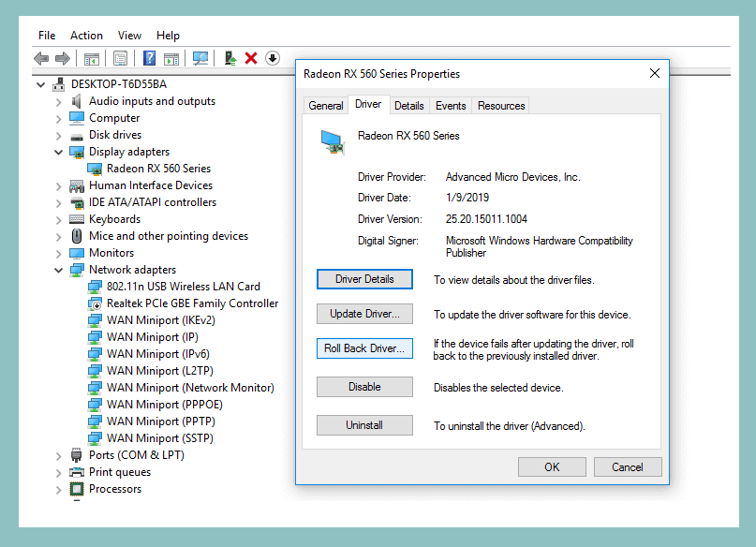Image resolution: width=756 pixels, height=547 pixels.
Task: Click the action pane toolbar icon
Action: [171, 58]
